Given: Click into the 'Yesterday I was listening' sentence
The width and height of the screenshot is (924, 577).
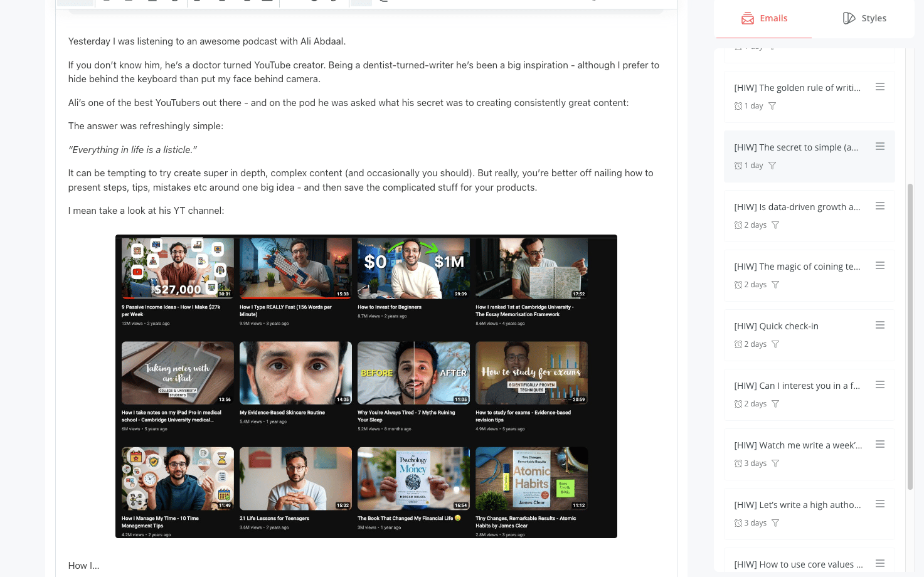Looking at the screenshot, I should point(207,41).
